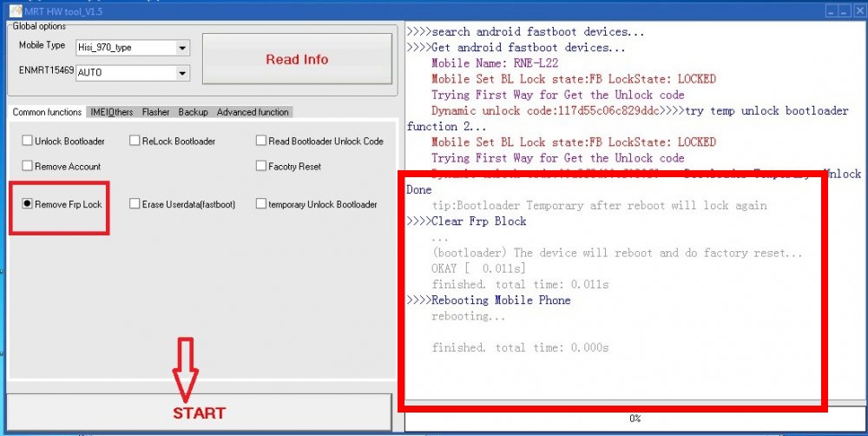Enable the Unlock Bootloader checkbox
Image resolution: width=868 pixels, height=436 pixels.
[27, 141]
